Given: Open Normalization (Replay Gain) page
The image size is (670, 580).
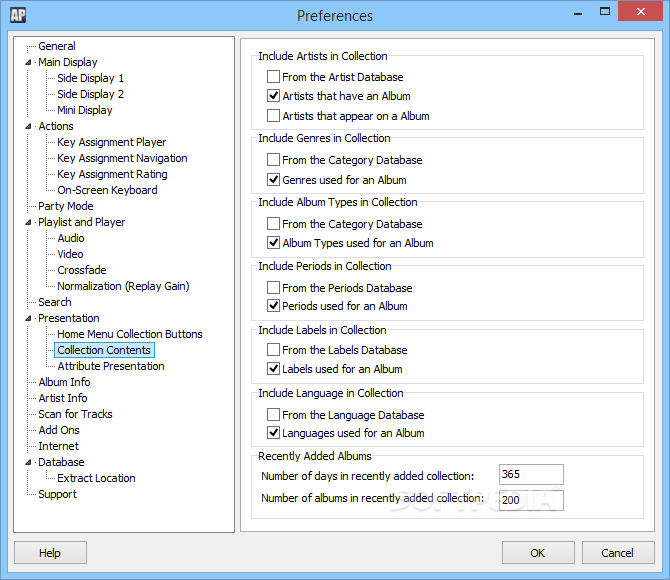Looking at the screenshot, I should pyautogui.click(x=123, y=286).
